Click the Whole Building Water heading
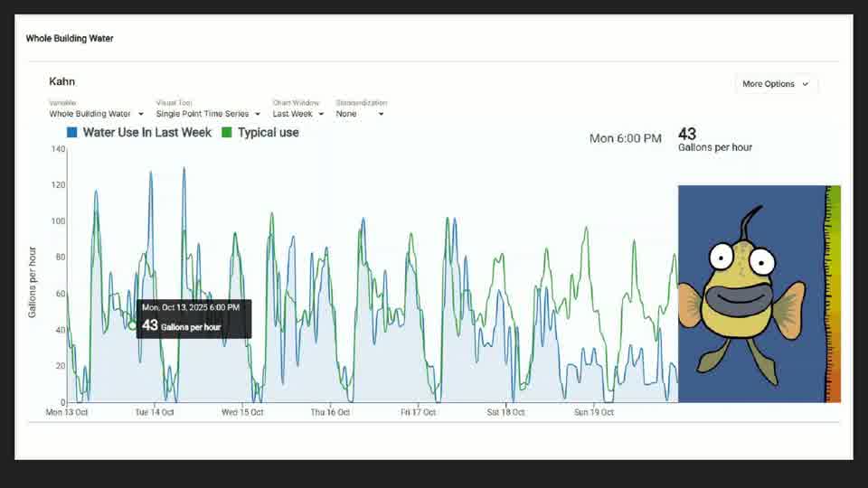 tap(70, 38)
